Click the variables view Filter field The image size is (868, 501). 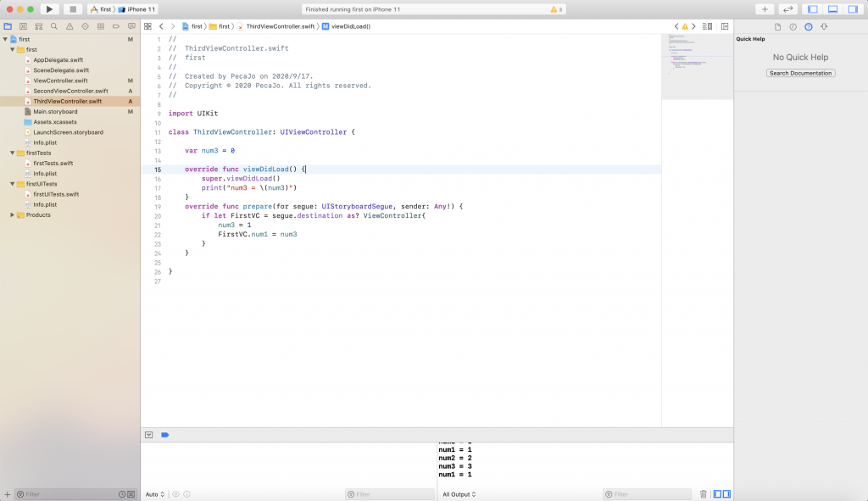tap(390, 494)
